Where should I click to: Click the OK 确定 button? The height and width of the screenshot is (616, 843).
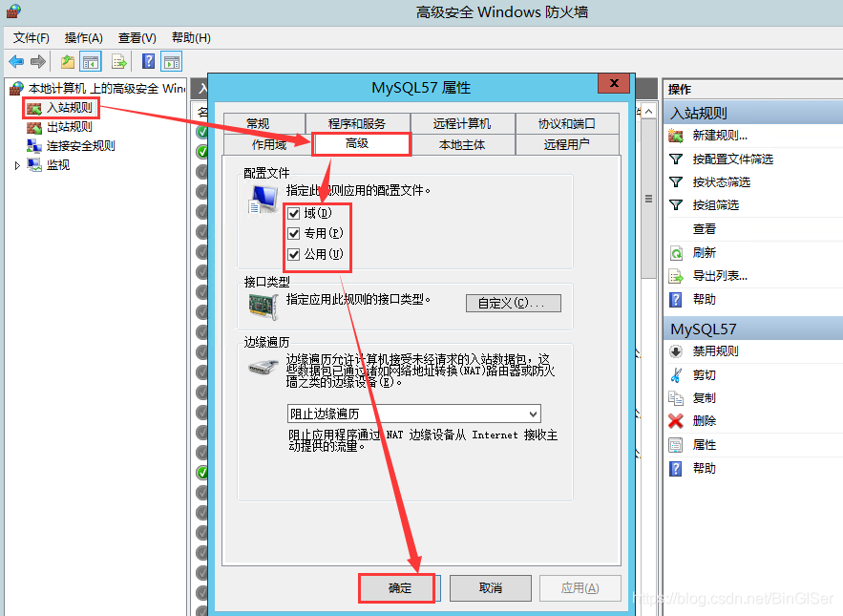399,588
